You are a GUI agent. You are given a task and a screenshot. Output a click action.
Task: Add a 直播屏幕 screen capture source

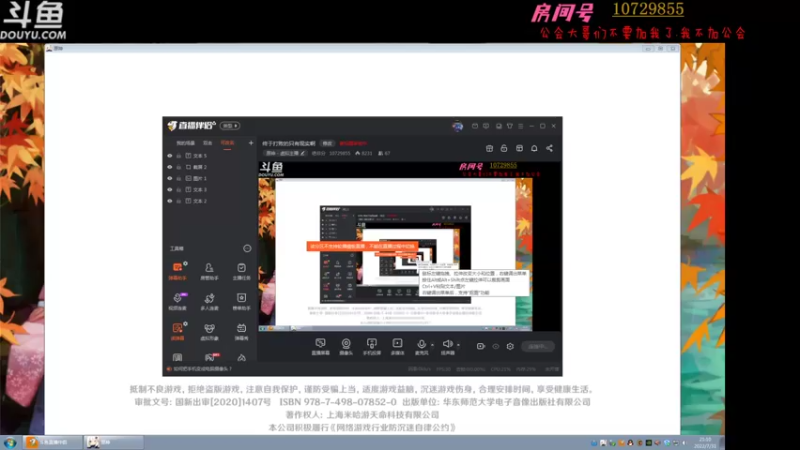click(x=320, y=346)
